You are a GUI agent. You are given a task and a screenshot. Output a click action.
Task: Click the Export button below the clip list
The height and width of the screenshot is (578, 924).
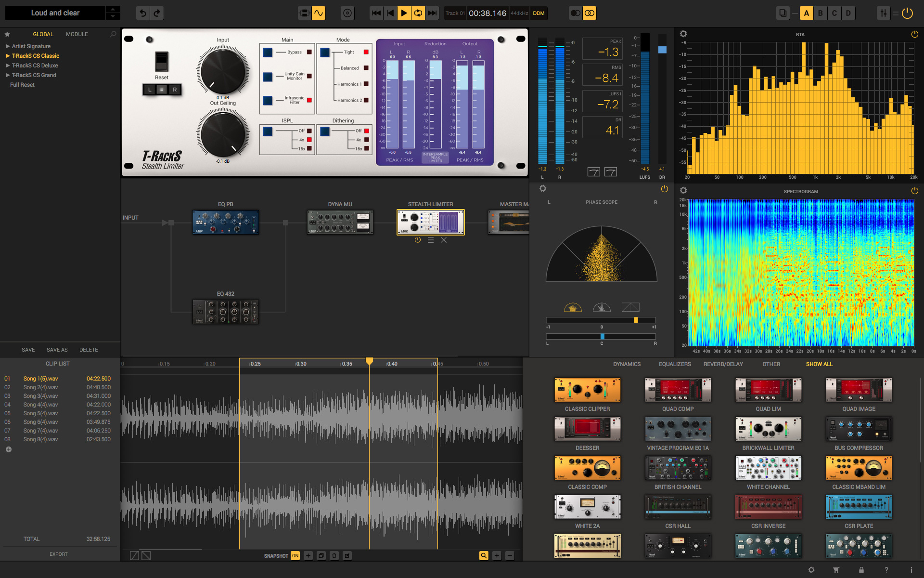tap(58, 553)
